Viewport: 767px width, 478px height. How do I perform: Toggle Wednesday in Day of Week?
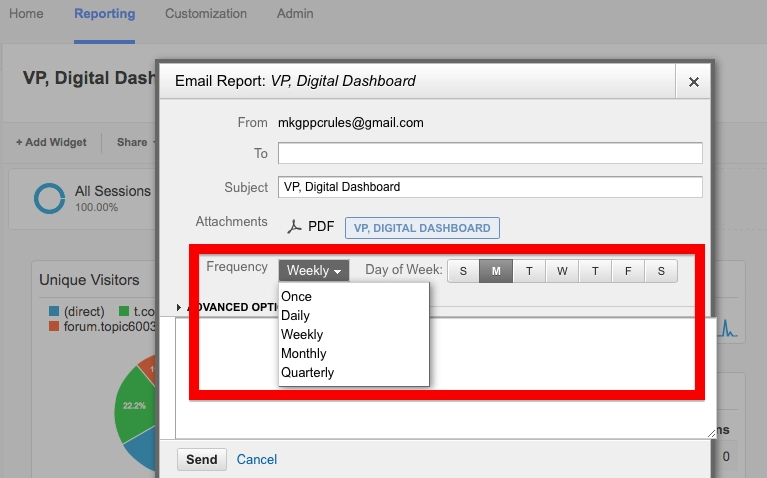pyautogui.click(x=562, y=271)
